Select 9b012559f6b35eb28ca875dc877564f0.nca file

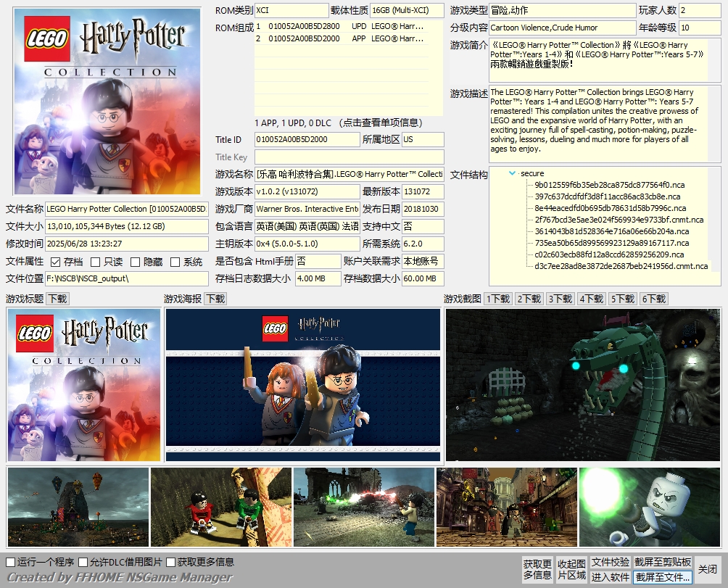610,185
